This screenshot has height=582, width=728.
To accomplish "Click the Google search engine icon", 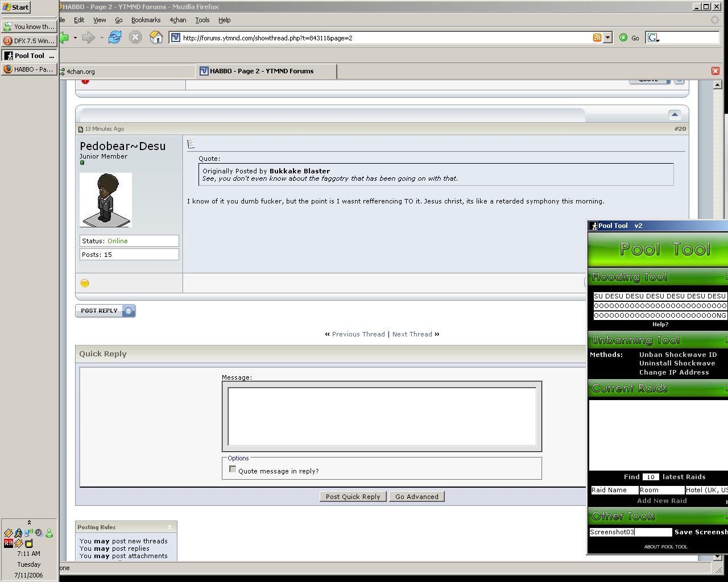I will [x=653, y=38].
